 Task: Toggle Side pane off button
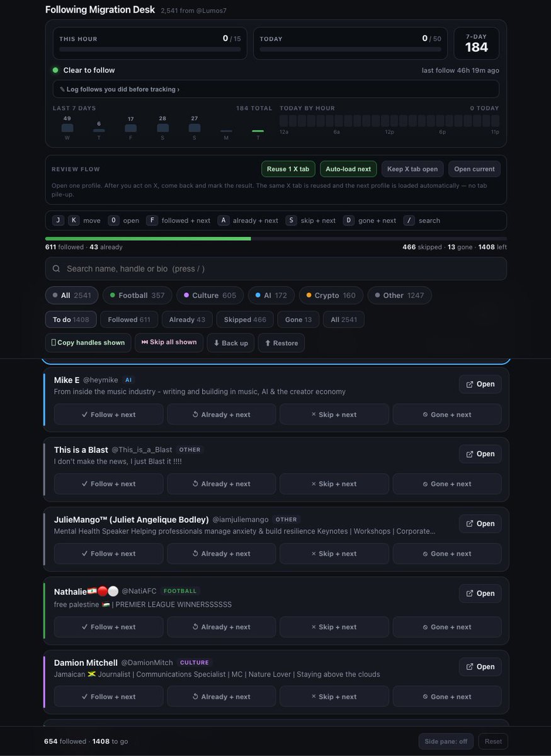[x=446, y=742]
